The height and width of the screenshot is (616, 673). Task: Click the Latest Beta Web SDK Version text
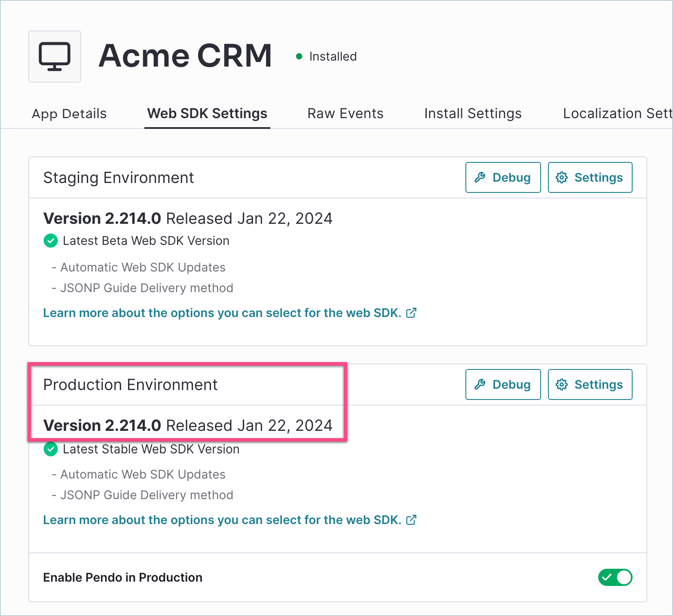146,241
